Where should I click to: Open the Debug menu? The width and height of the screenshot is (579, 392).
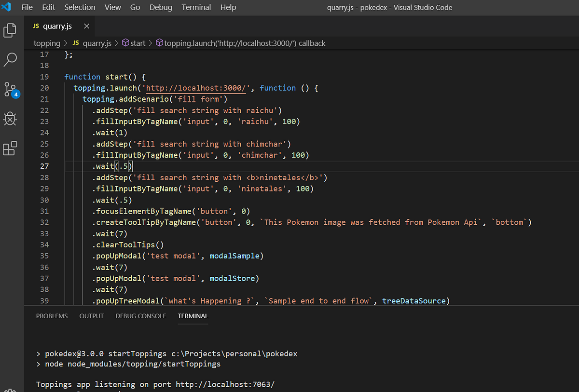click(160, 7)
